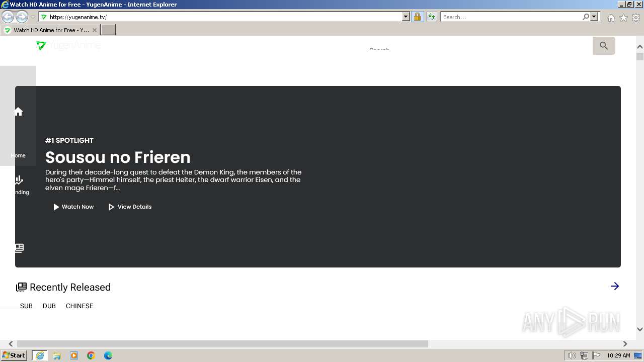The width and height of the screenshot is (644, 362).
Task: Open the Favorites star icon
Action: [x=623, y=18]
